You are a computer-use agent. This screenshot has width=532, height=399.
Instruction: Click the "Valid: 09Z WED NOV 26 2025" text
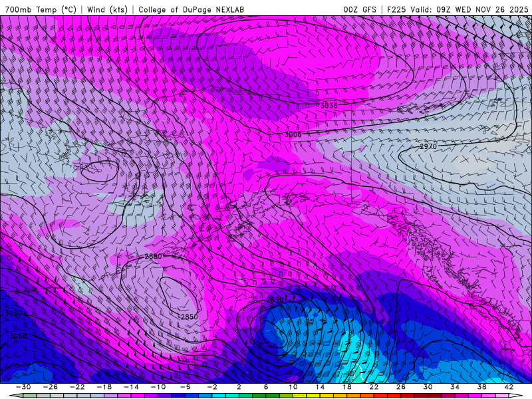[x=469, y=10]
